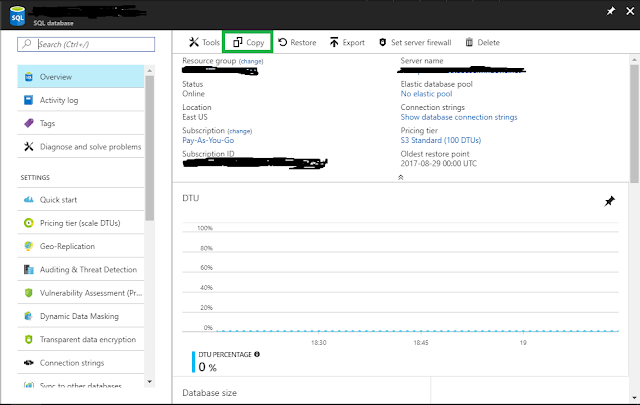The width and height of the screenshot is (640, 405).
Task: Click the Geo-Replication globe icon
Action: click(29, 246)
